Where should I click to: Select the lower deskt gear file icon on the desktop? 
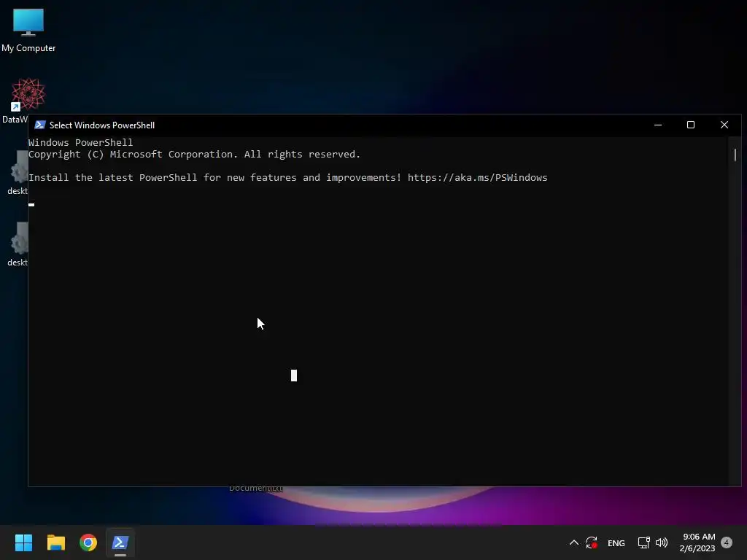[x=20, y=244]
